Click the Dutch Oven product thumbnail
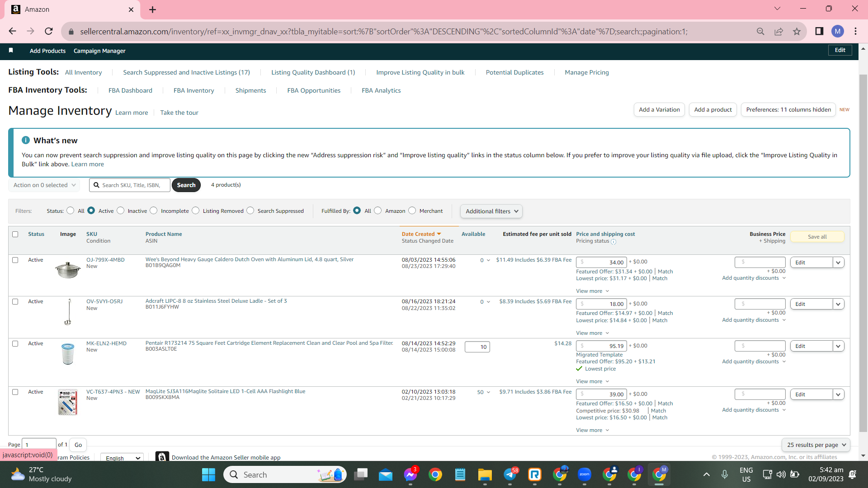868x488 pixels. click(x=68, y=270)
